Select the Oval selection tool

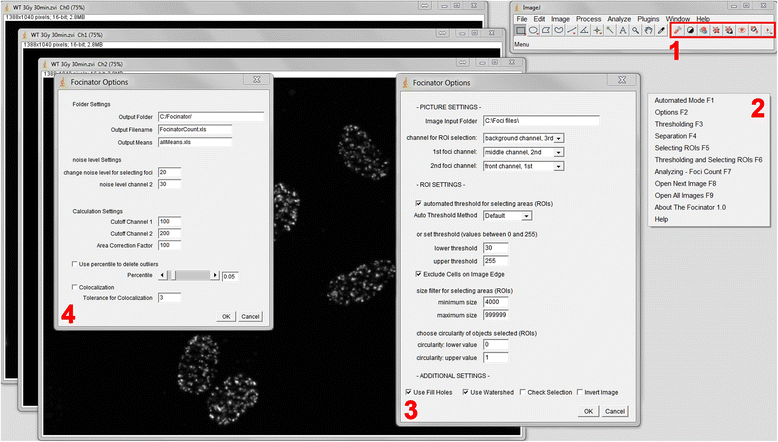pos(535,31)
